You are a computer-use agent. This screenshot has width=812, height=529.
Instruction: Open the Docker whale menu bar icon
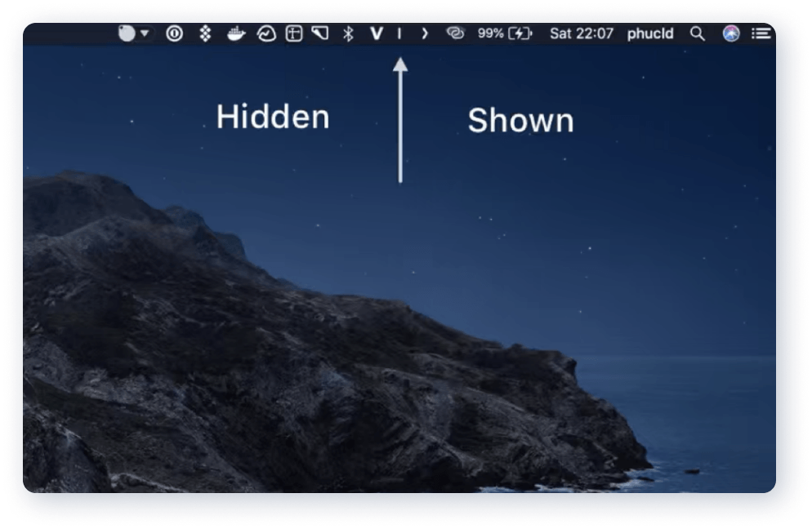point(236,33)
